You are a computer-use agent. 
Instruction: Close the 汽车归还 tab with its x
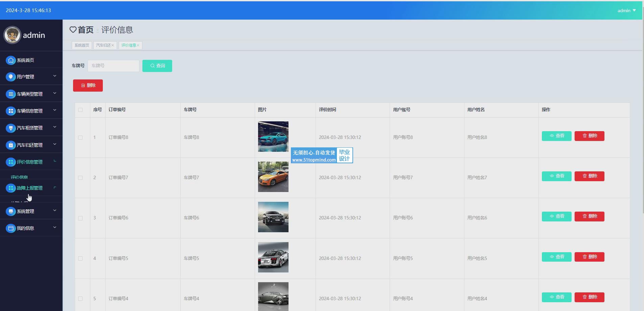click(x=113, y=45)
